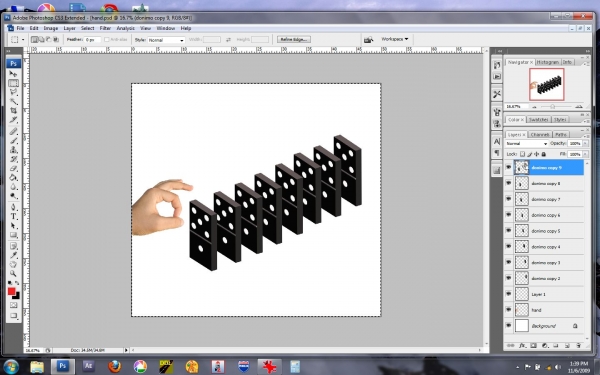
Task: Select the Dodge tool
Action: coord(13,196)
